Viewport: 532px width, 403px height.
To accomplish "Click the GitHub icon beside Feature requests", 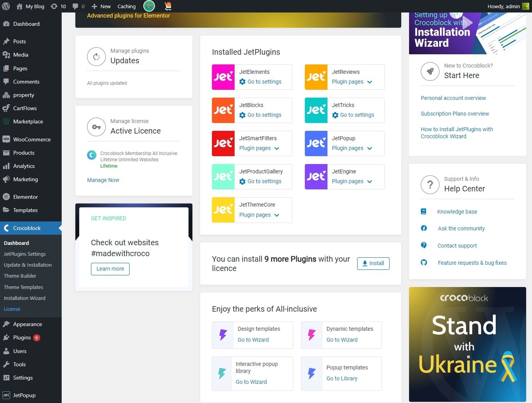I will tap(424, 262).
